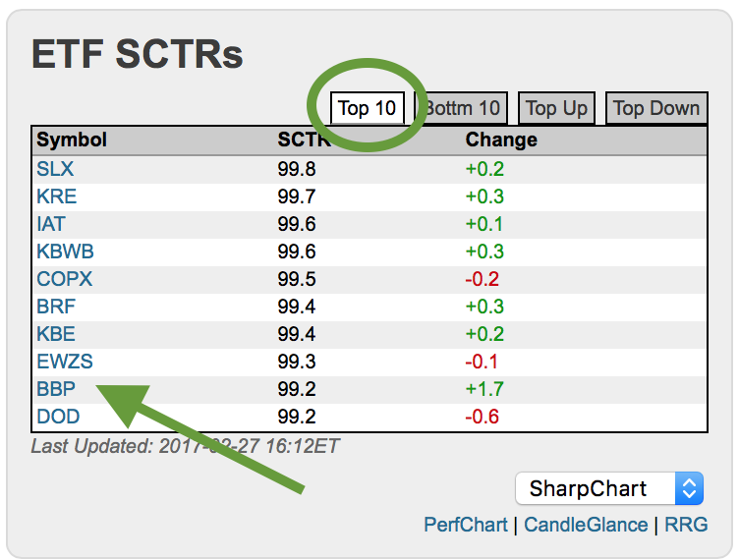Open the COPX symbol link
This screenshot has width=739, height=560.
coord(64,279)
